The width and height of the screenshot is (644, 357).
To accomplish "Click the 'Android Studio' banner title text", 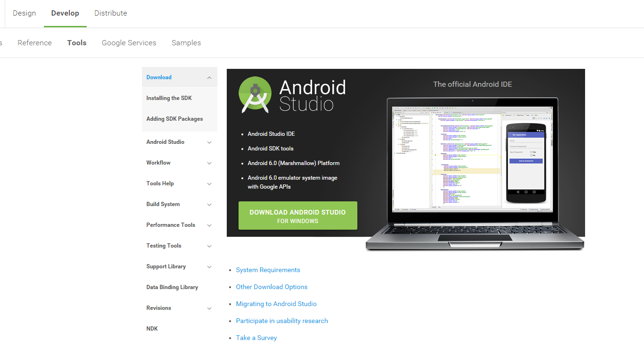I will 313,96.
